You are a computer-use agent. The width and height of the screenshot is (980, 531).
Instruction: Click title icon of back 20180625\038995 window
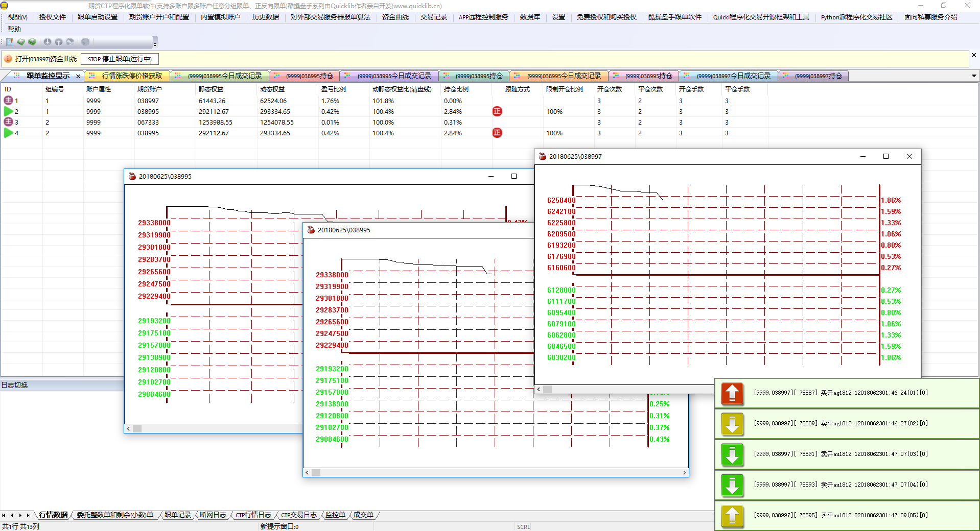pos(132,176)
